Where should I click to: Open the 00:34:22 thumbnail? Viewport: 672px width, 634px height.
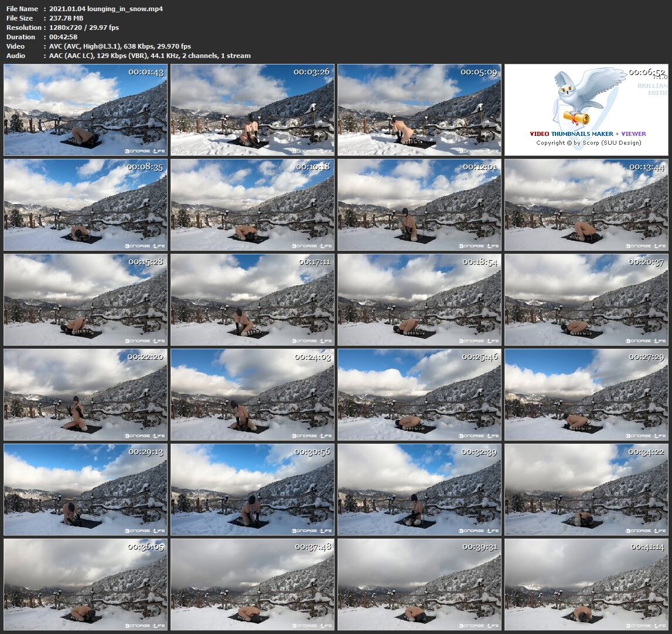pos(586,489)
